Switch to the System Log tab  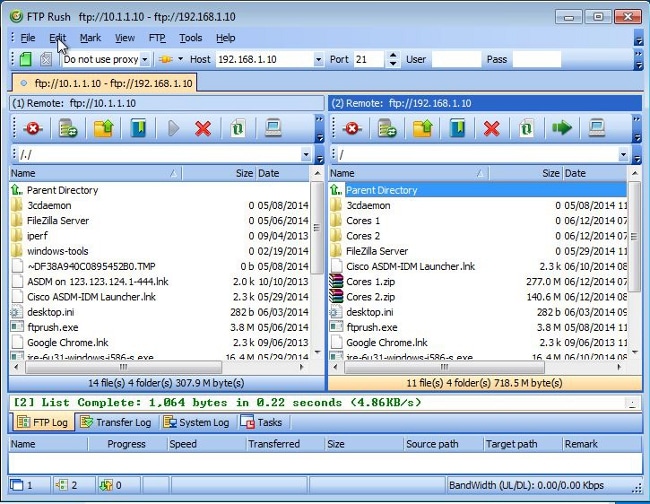(196, 422)
